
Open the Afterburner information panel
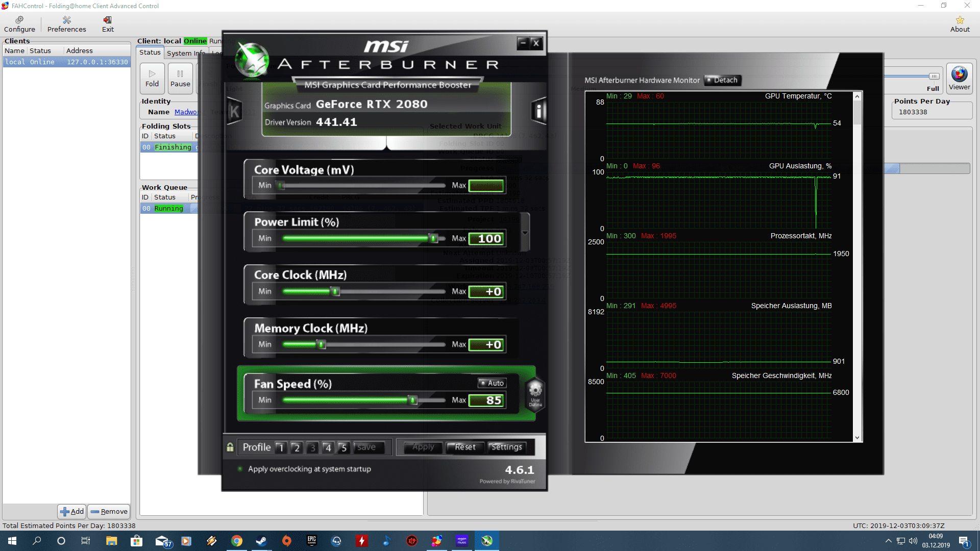pos(538,111)
